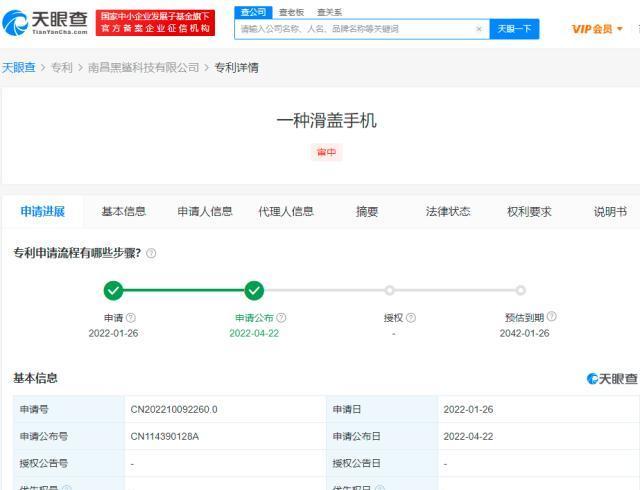Click the Tianyancha logo in the header
640x490 pixels.
[45, 22]
